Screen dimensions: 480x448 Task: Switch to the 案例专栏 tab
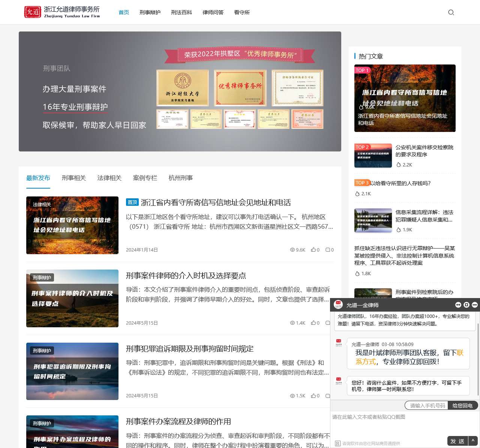coord(145,178)
